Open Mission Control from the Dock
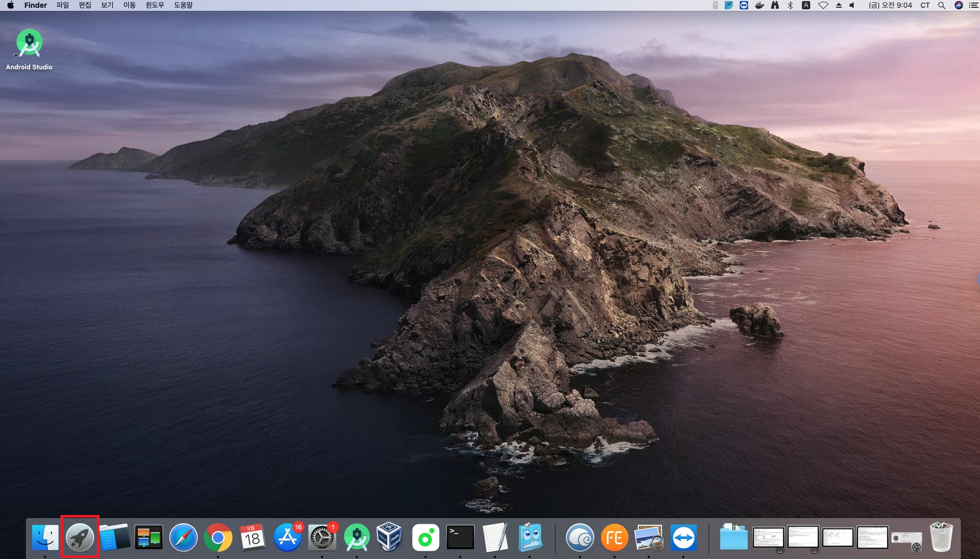Image resolution: width=980 pixels, height=559 pixels. 149,538
